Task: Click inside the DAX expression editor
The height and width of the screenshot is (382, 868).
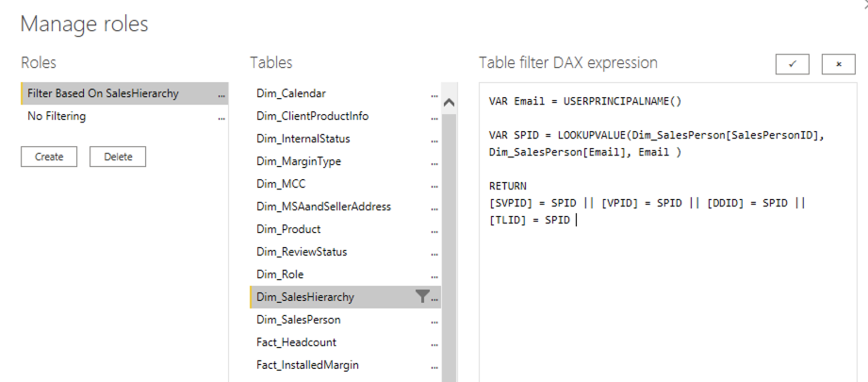Action: [x=667, y=233]
